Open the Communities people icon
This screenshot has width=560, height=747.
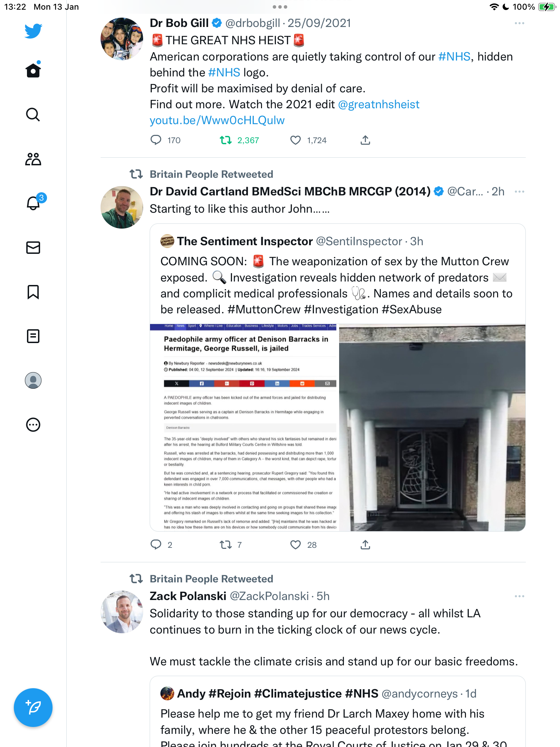(33, 159)
